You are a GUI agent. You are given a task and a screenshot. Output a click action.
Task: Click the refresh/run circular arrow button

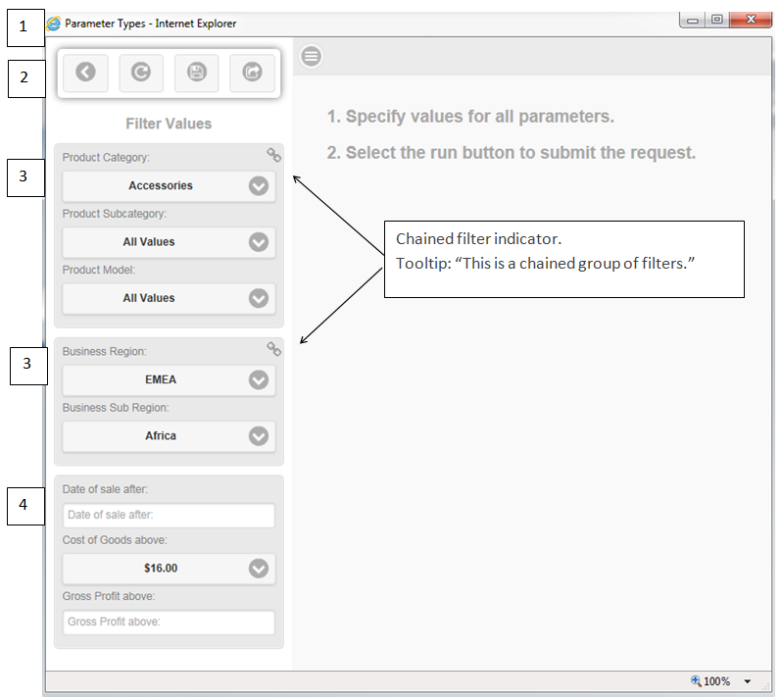(141, 73)
